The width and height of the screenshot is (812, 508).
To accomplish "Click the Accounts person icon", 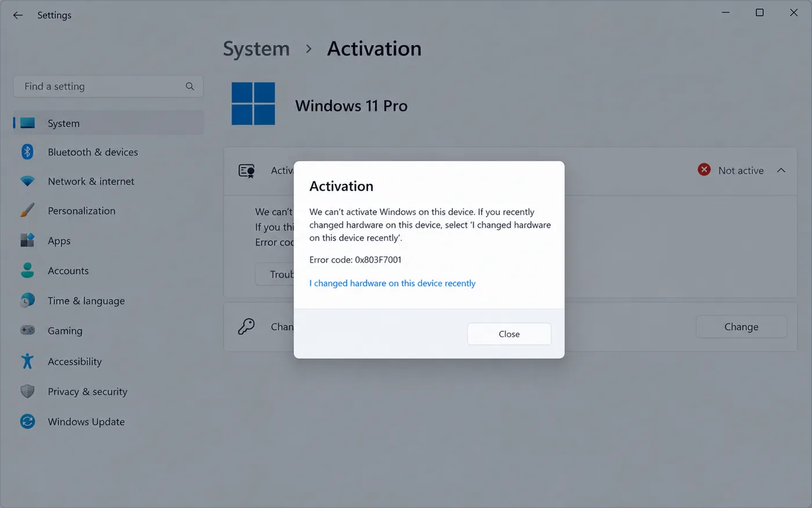I will tap(27, 270).
